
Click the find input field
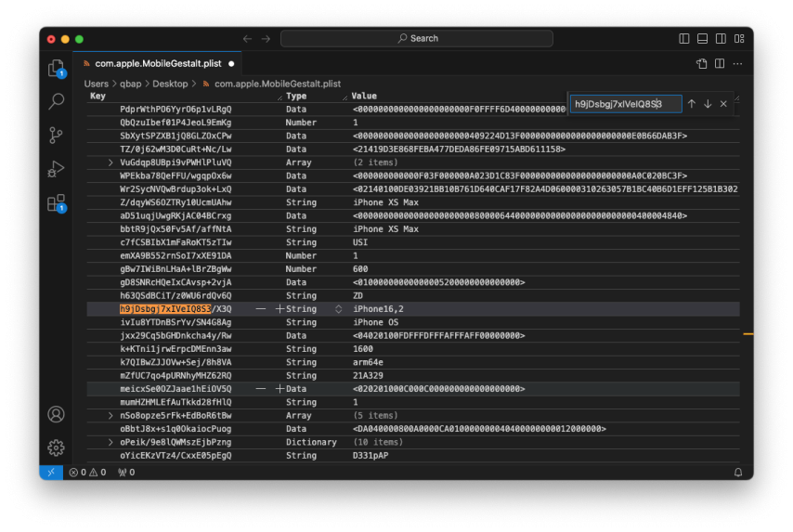pyautogui.click(x=624, y=104)
